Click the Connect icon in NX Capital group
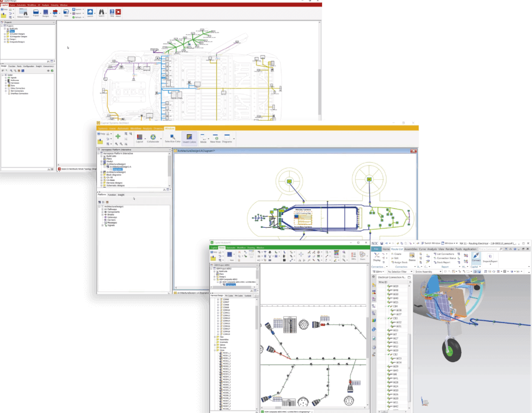 coord(476,257)
